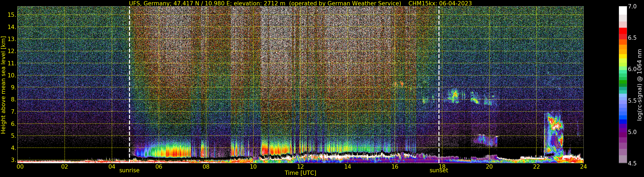Click the height axis tick '11.'
Image resolution: width=644 pixels, height=177 pixels.
pyautogui.click(x=12, y=64)
